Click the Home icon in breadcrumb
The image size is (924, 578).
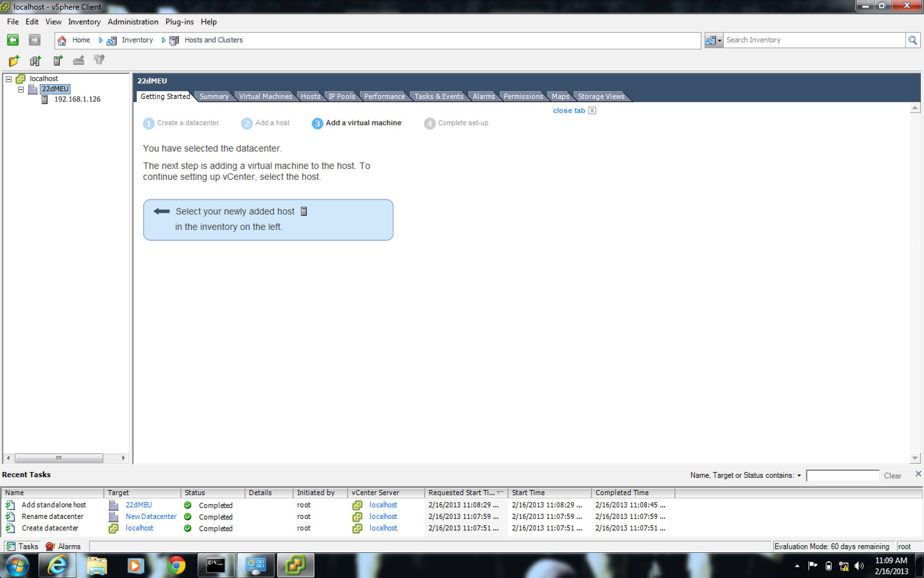click(x=62, y=40)
